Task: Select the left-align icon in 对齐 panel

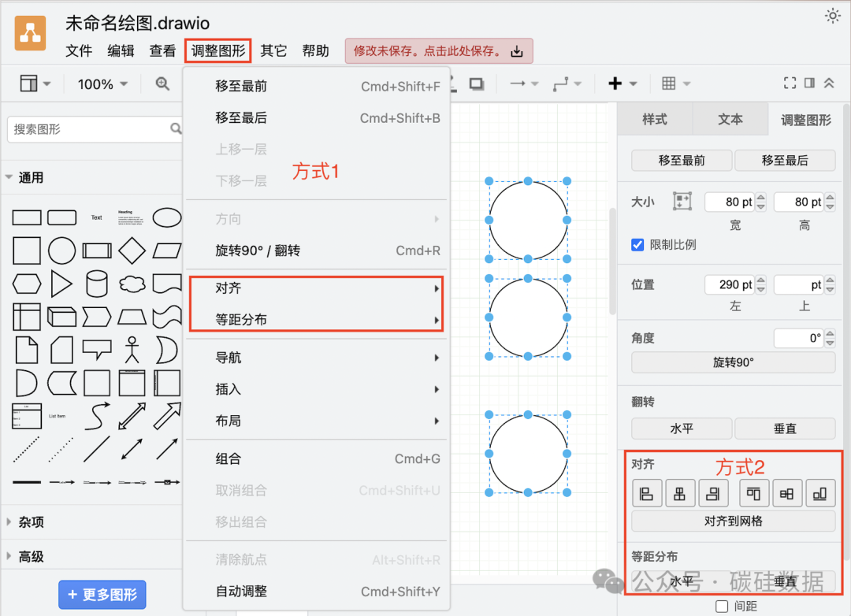Action: pos(647,492)
